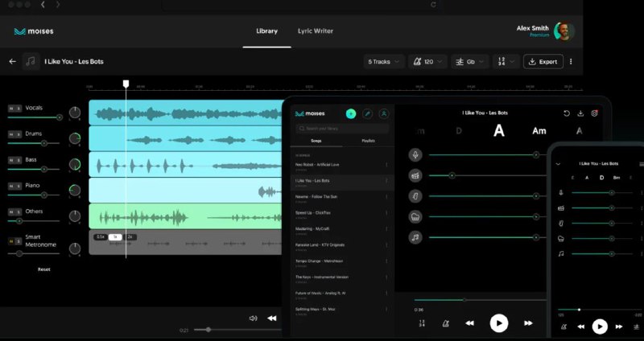Click the music note others icon on tablet
This screenshot has height=341, width=644.
coord(415,237)
